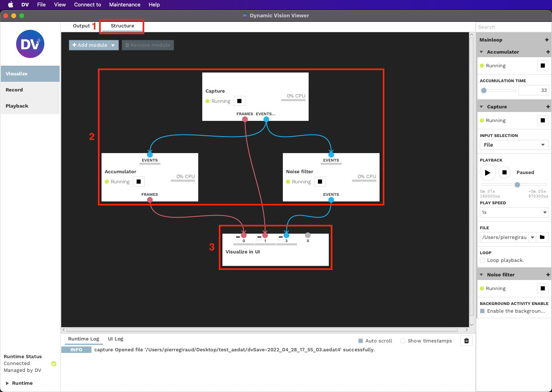
Task: Click Capture EVENTS output port
Action: (266, 119)
